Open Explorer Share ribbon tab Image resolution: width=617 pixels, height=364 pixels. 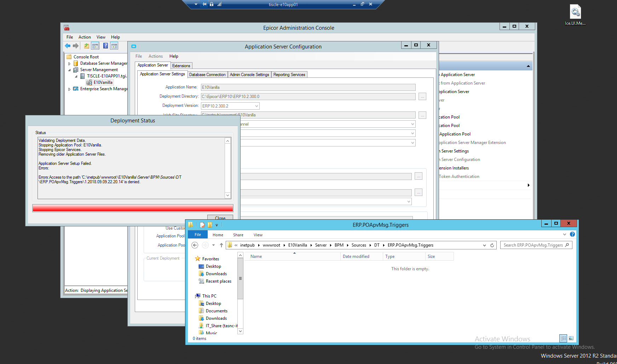[238, 235]
